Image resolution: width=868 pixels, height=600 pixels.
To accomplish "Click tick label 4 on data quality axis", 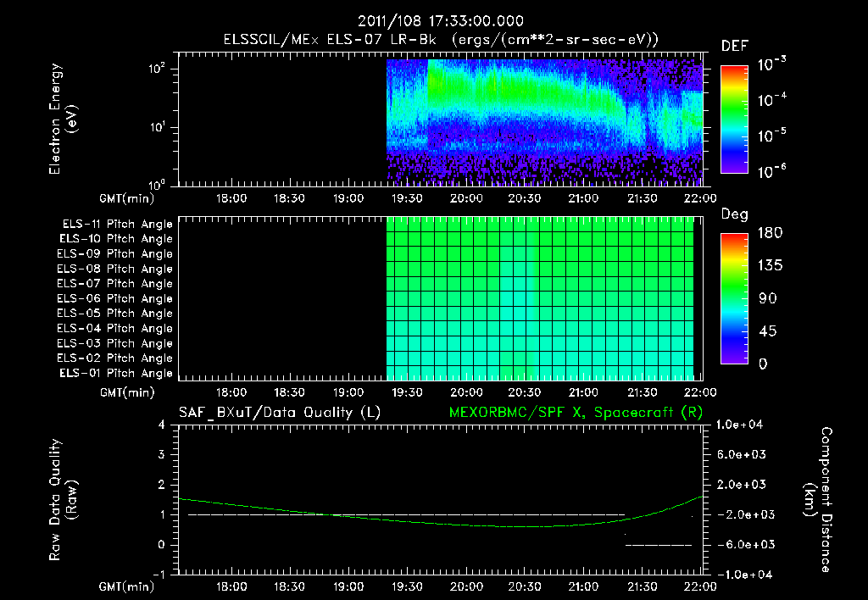I will pos(162,425).
